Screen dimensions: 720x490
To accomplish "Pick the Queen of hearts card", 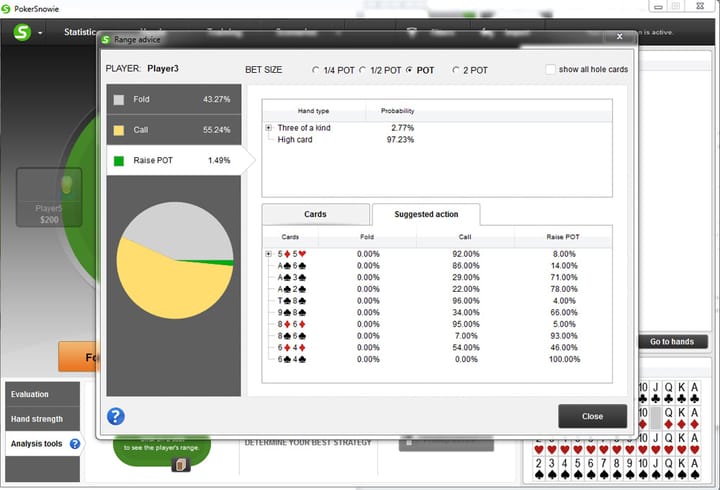I will [x=669, y=444].
